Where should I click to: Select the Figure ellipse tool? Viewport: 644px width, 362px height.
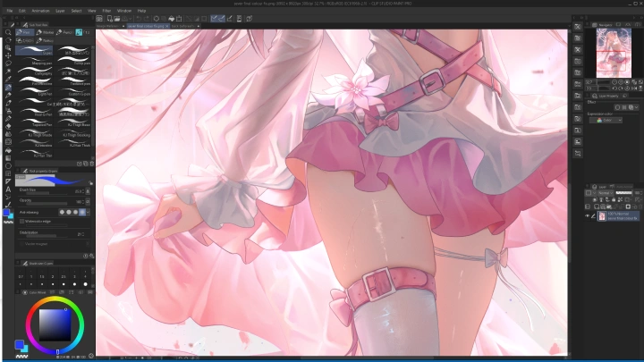(8, 166)
